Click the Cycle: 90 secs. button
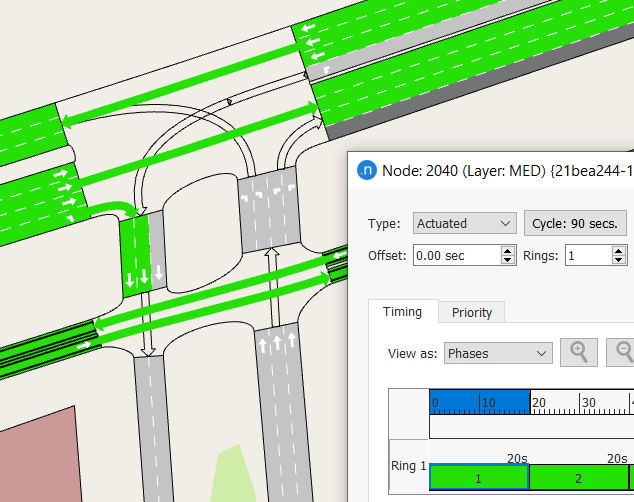The height and width of the screenshot is (502, 634). pos(575,224)
